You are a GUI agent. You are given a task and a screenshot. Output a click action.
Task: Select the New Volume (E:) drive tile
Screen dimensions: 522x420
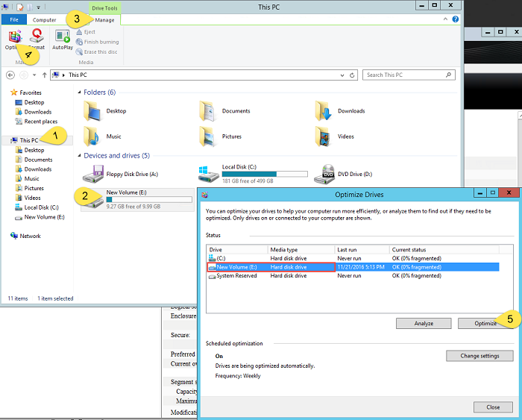137,199
